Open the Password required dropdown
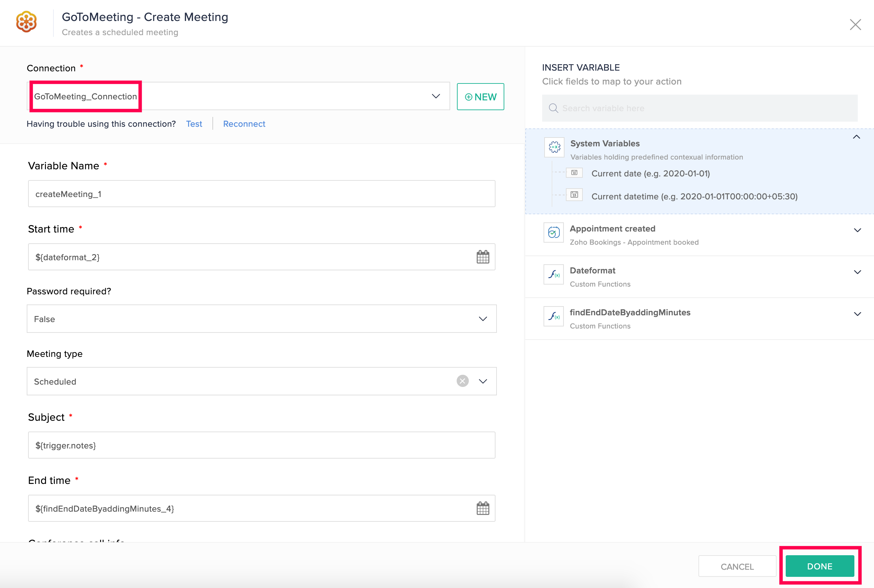Image resolution: width=874 pixels, height=588 pixels. coord(483,319)
